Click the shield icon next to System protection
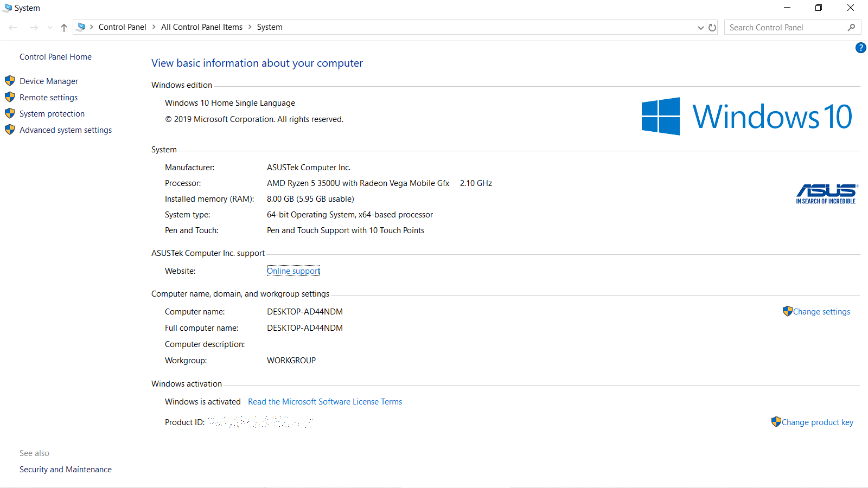This screenshot has height=488, width=868. (x=10, y=113)
